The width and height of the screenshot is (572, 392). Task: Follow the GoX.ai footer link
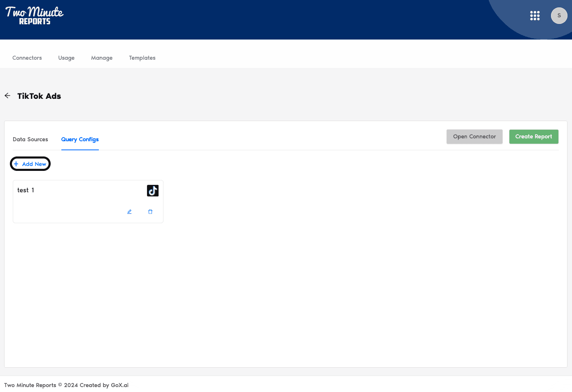119,385
